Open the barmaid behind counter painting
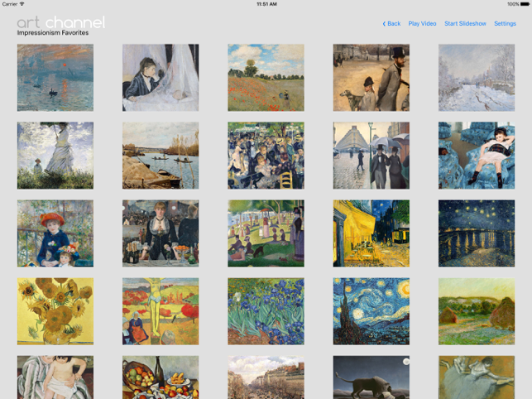Image resolution: width=532 pixels, height=399 pixels. pyautogui.click(x=161, y=233)
